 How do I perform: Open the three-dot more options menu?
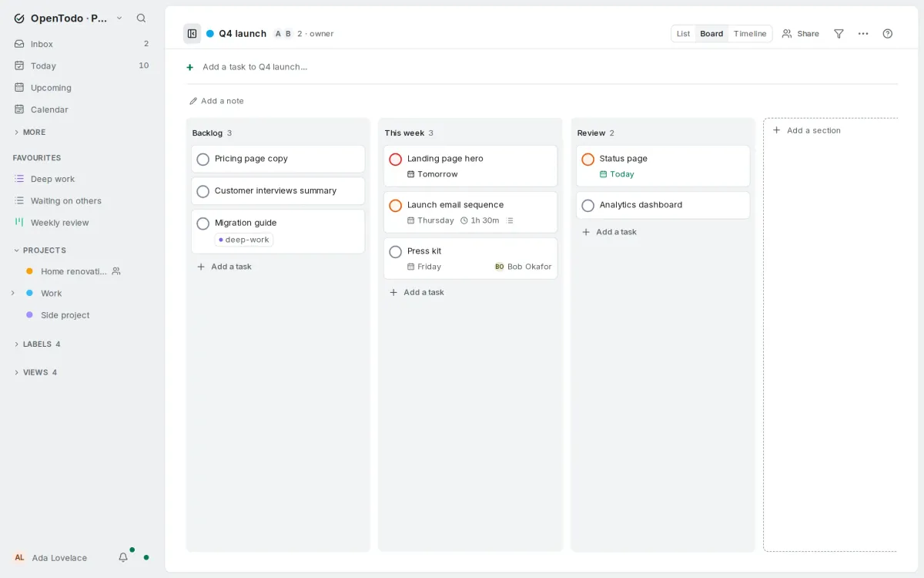click(863, 33)
